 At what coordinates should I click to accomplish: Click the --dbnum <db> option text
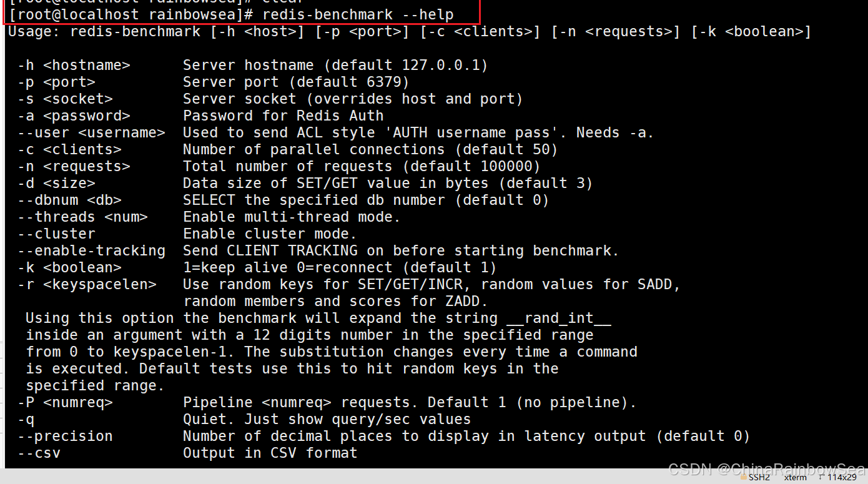click(69, 200)
